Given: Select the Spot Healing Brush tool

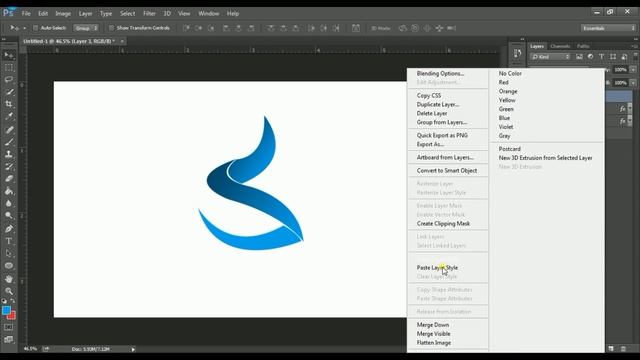Looking at the screenshot, I should (9, 130).
